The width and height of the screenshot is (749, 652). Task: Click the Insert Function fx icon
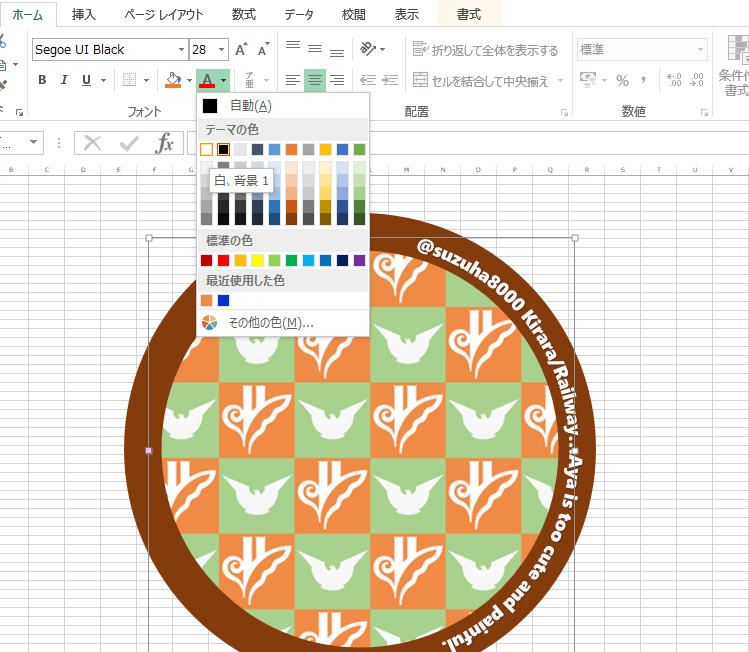pyautogui.click(x=164, y=143)
